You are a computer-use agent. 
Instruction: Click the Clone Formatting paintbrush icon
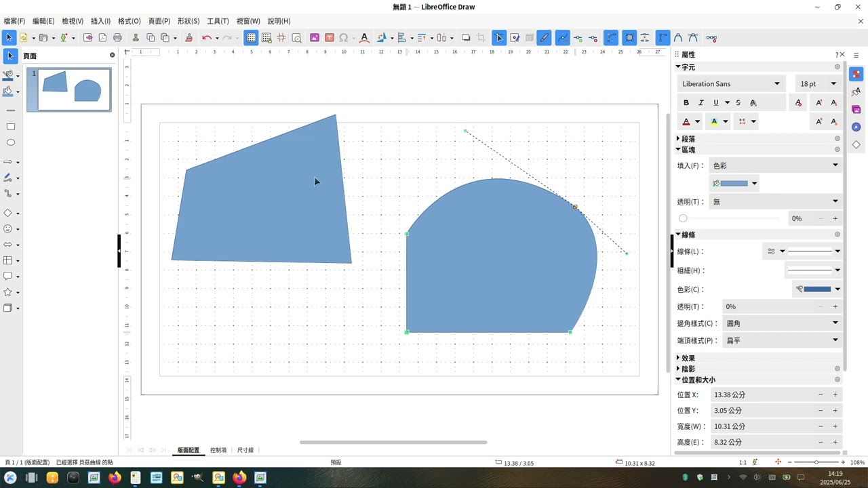tap(189, 38)
